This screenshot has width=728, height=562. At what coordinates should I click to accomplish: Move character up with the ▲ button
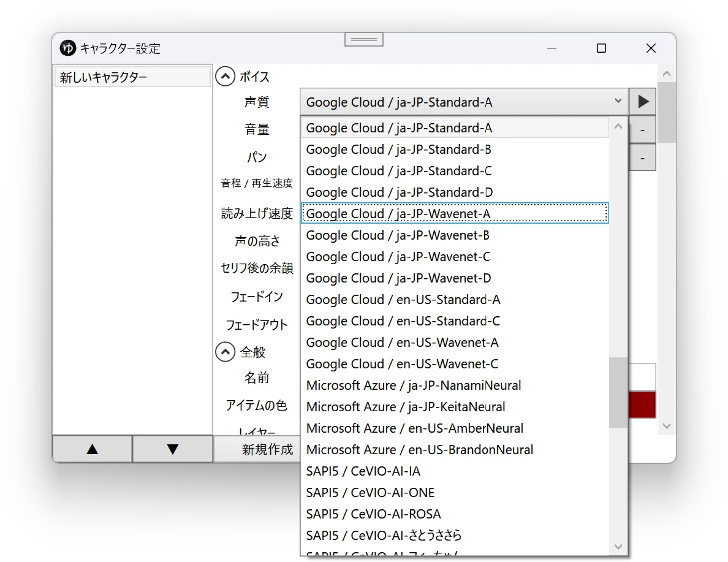click(93, 449)
